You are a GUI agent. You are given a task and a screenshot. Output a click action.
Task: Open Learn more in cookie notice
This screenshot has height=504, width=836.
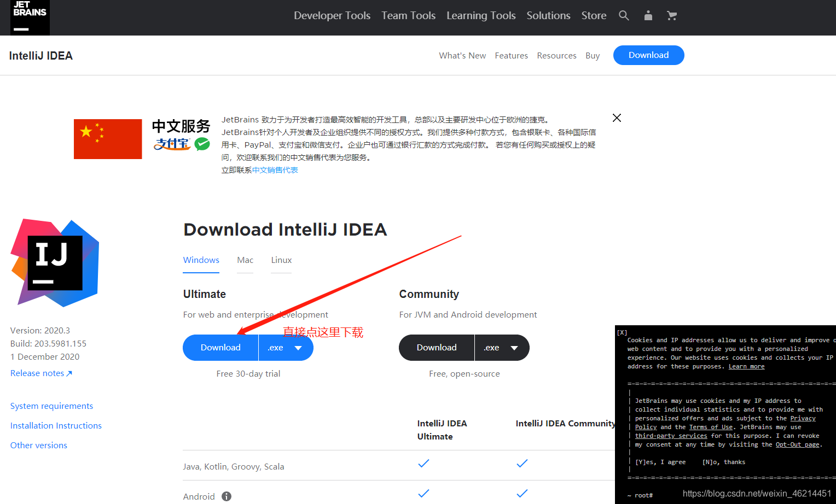click(x=746, y=366)
